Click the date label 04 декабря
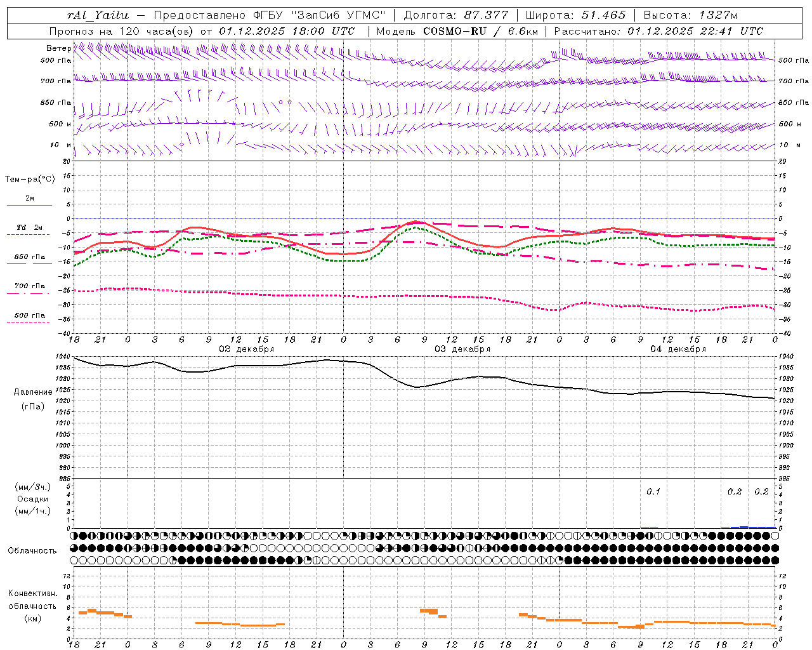The width and height of the screenshot is (812, 650). [x=678, y=349]
